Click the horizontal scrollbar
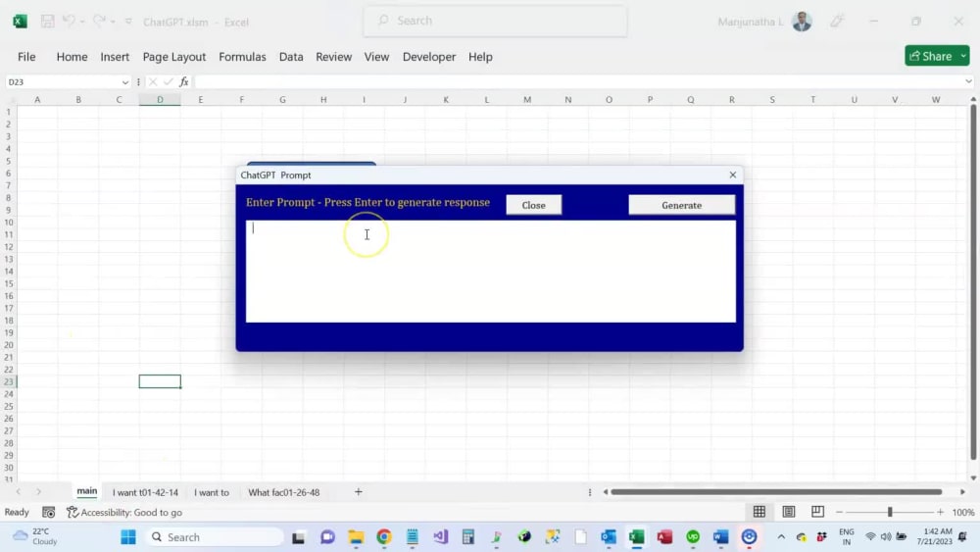 coord(776,492)
